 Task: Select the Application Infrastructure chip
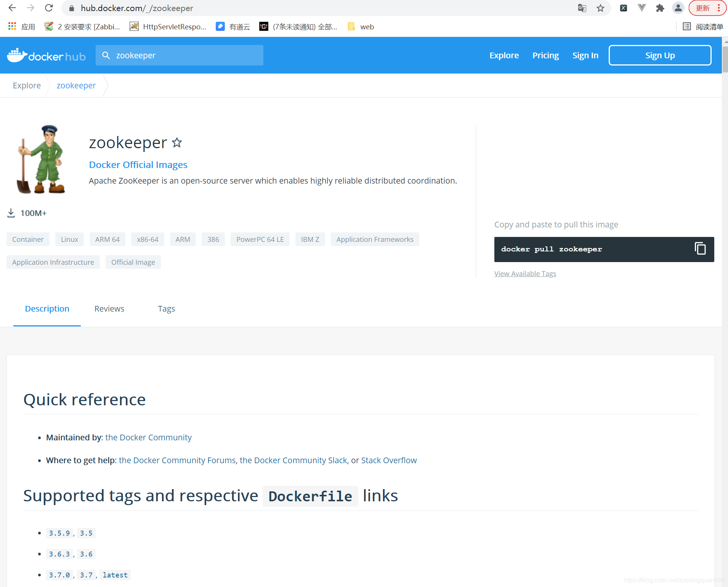pyautogui.click(x=53, y=262)
